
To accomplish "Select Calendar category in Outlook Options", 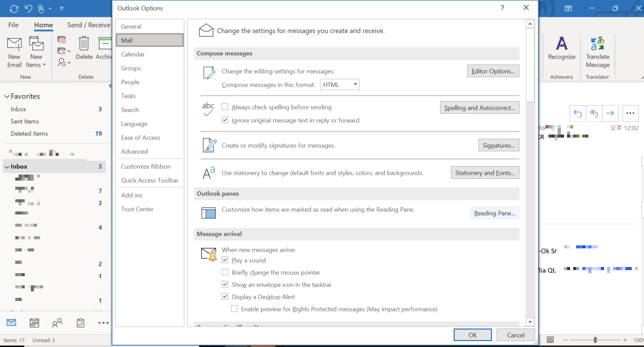I will [150, 54].
